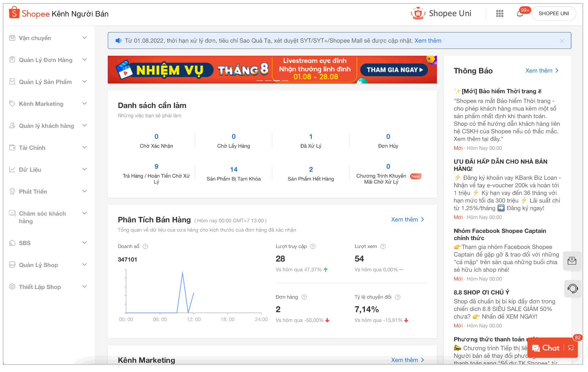Expand Phát Triển chevron
This screenshot has height=372, width=588.
[x=84, y=191]
